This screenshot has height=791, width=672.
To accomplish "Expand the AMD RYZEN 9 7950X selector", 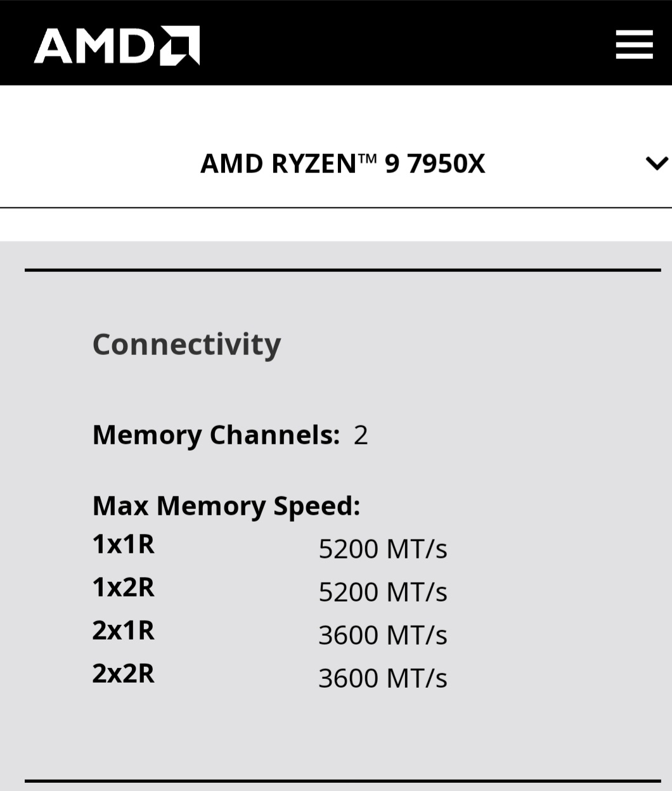I will [x=342, y=164].
